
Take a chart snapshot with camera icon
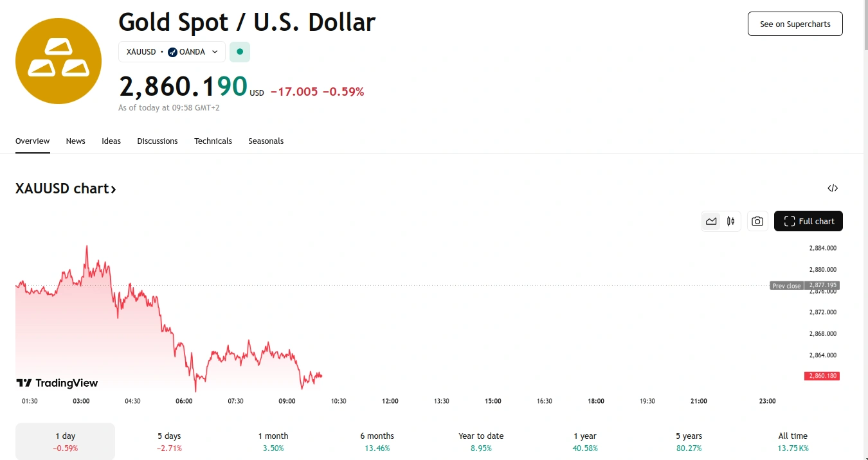757,222
